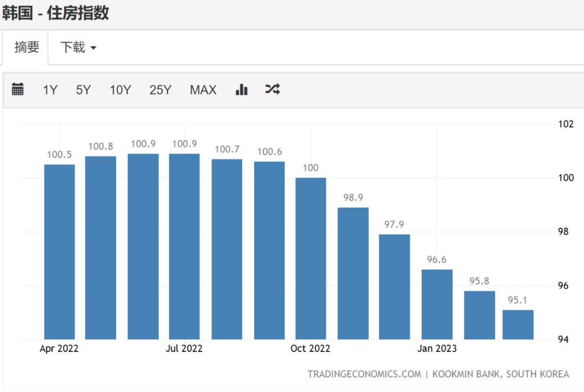Image resolution: width=584 pixels, height=392 pixels.
Task: Click the Jan 2023 axis label
Action: click(437, 348)
